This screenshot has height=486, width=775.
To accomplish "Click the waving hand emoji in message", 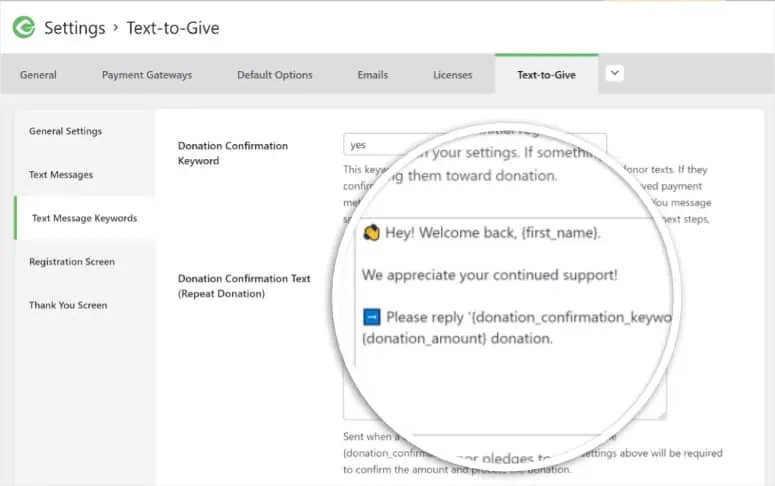I will [371, 232].
